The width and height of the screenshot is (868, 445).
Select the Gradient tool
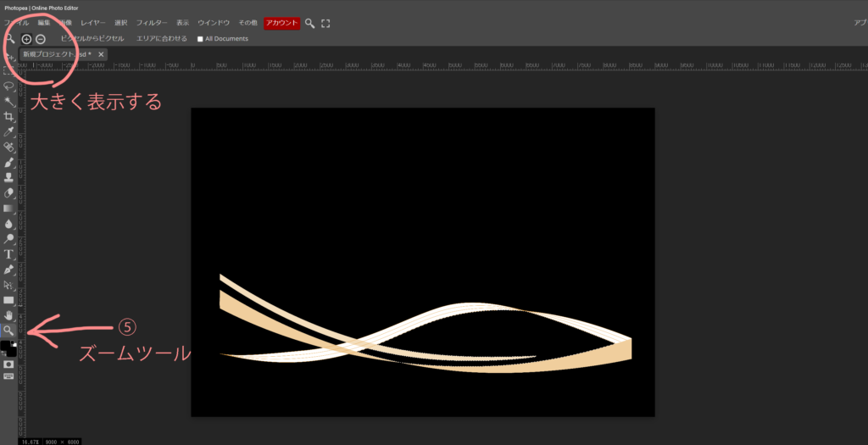9,208
